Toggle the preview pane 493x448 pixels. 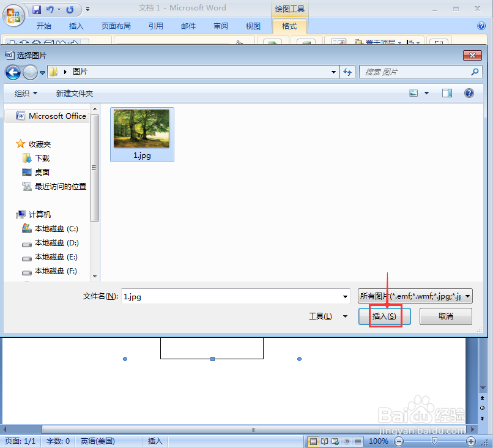447,93
